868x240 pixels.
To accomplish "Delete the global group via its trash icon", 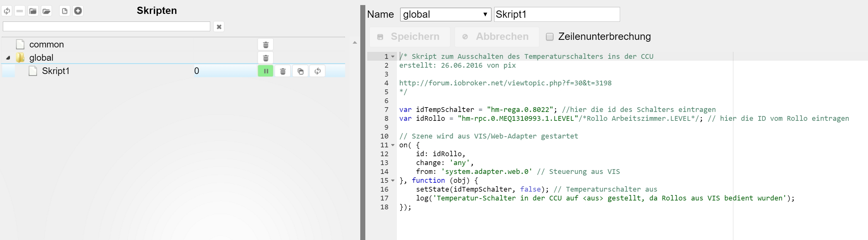I will pyautogui.click(x=266, y=58).
